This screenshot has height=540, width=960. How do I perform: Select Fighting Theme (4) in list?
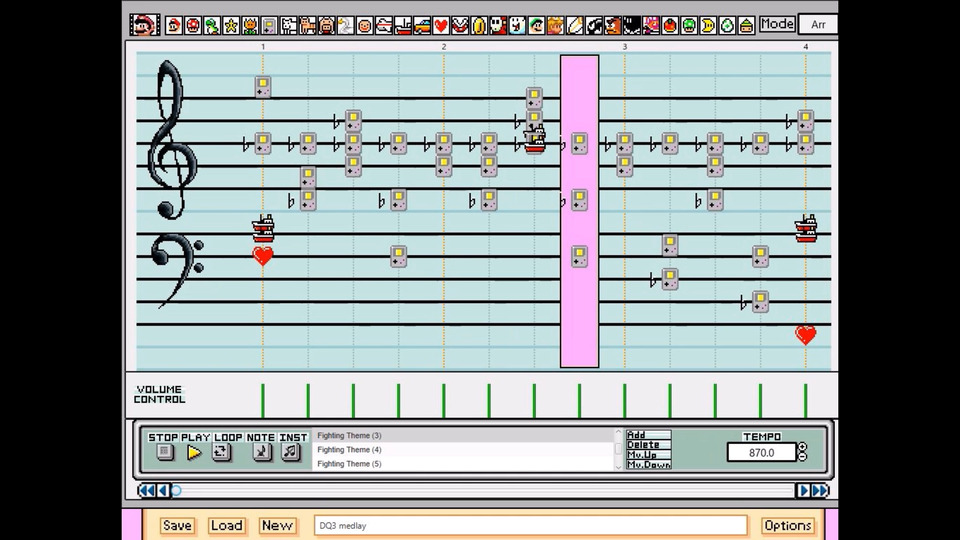pos(462,449)
